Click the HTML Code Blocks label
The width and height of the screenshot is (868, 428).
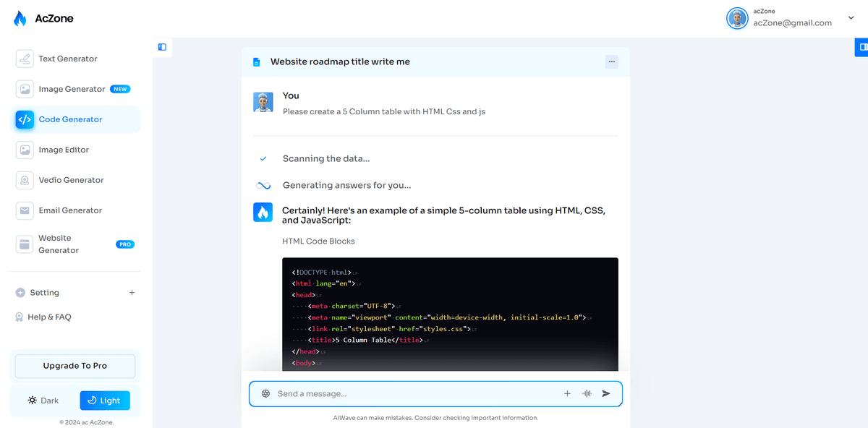(318, 241)
